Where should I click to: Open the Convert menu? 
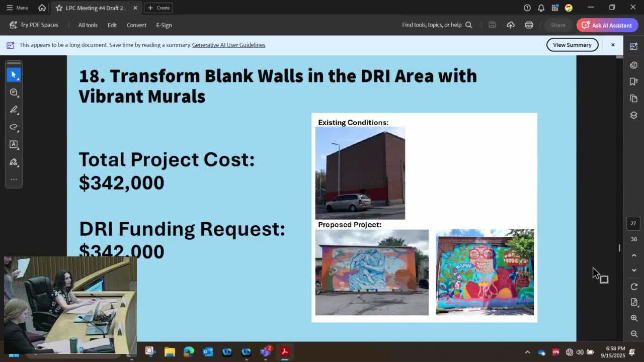136,25
